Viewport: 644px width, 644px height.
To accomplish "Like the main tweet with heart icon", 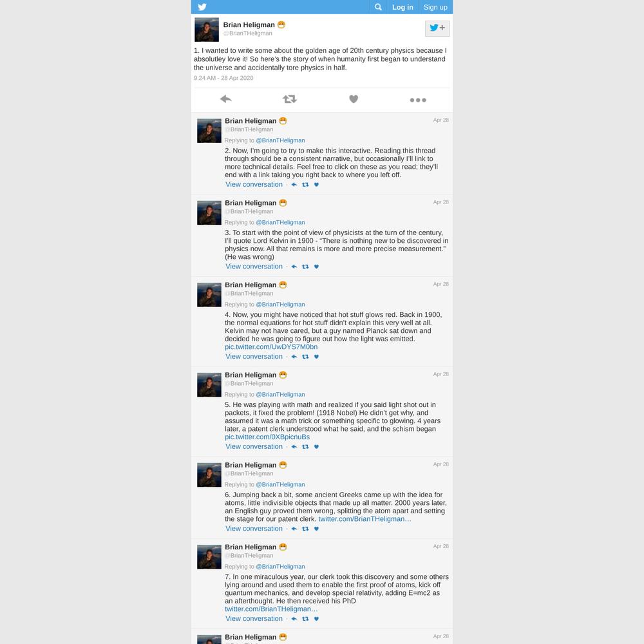I will [354, 99].
